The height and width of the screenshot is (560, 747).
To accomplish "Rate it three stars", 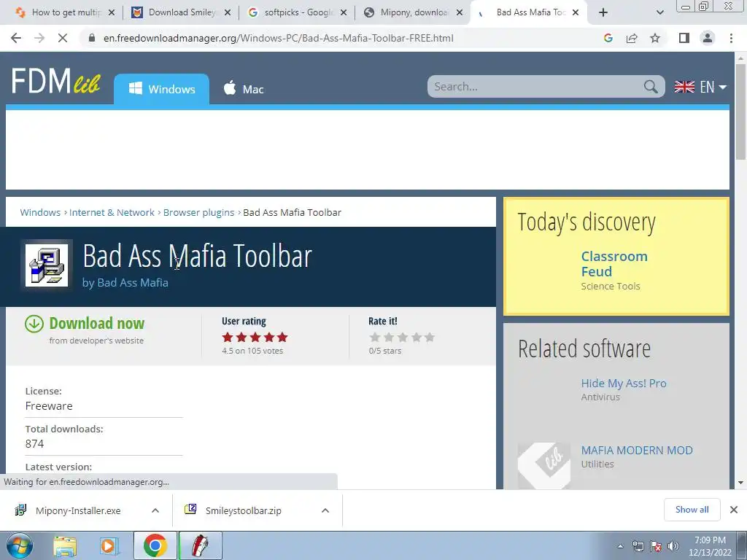I will point(403,338).
